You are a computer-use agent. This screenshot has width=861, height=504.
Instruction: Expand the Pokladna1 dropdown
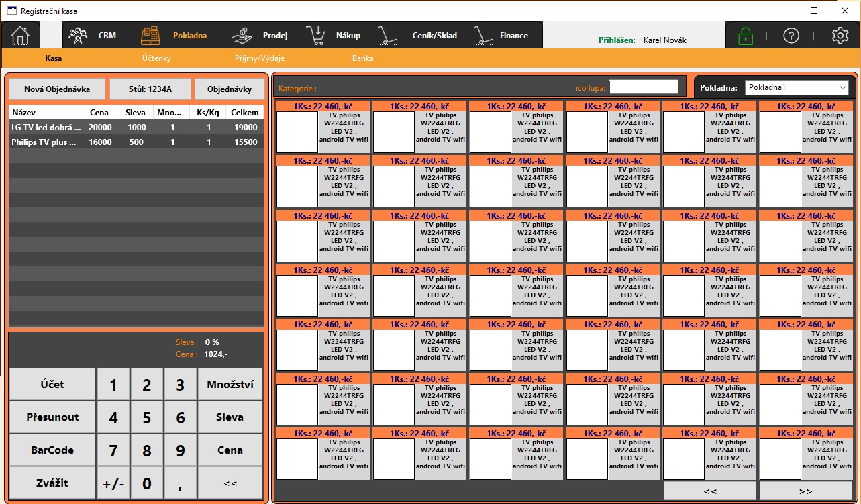(x=797, y=87)
